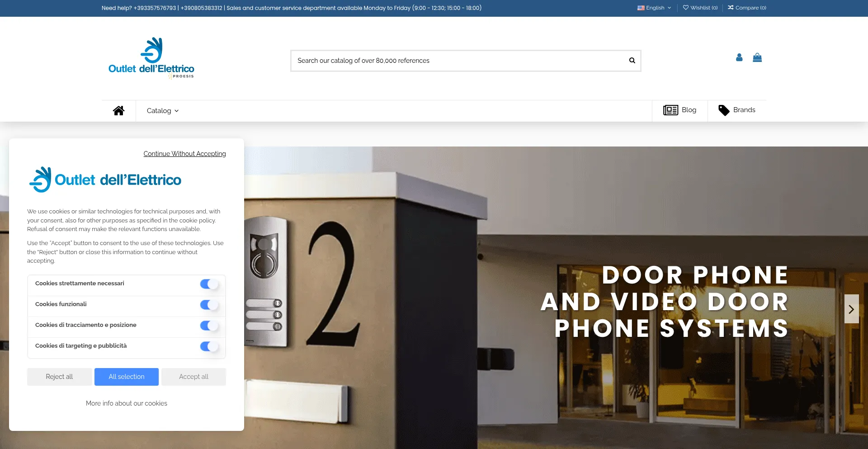868x449 pixels.
Task: Open the English language selector
Action: click(654, 8)
